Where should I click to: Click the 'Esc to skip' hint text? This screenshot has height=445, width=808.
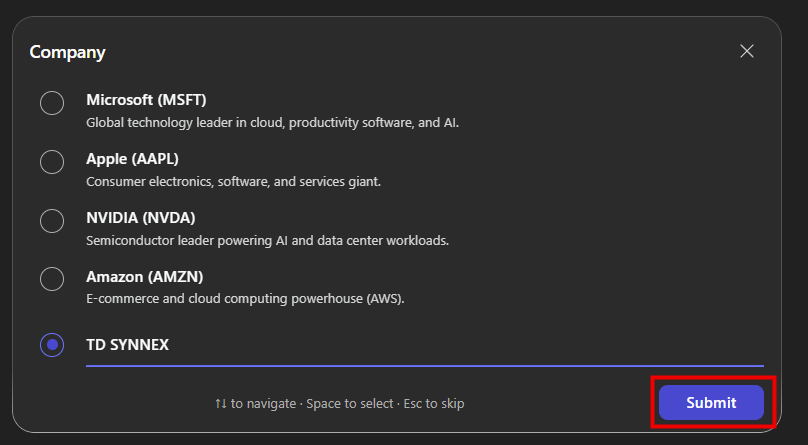coord(434,404)
